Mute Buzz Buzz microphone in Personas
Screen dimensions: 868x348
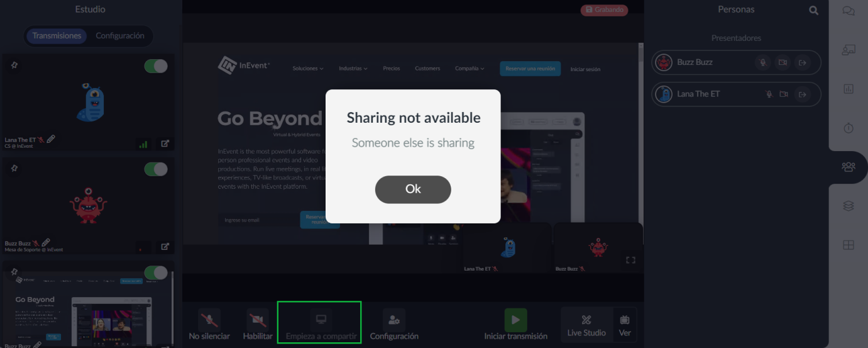763,62
